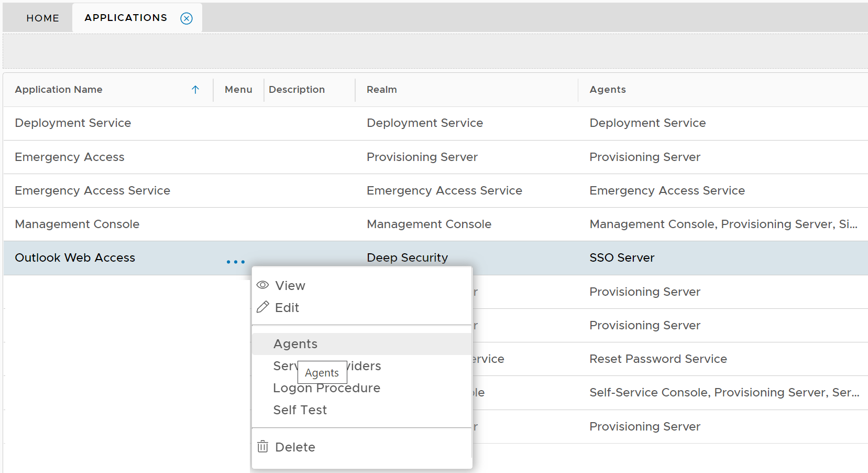Switch to the HOME tab
868x473 pixels.
[42, 18]
